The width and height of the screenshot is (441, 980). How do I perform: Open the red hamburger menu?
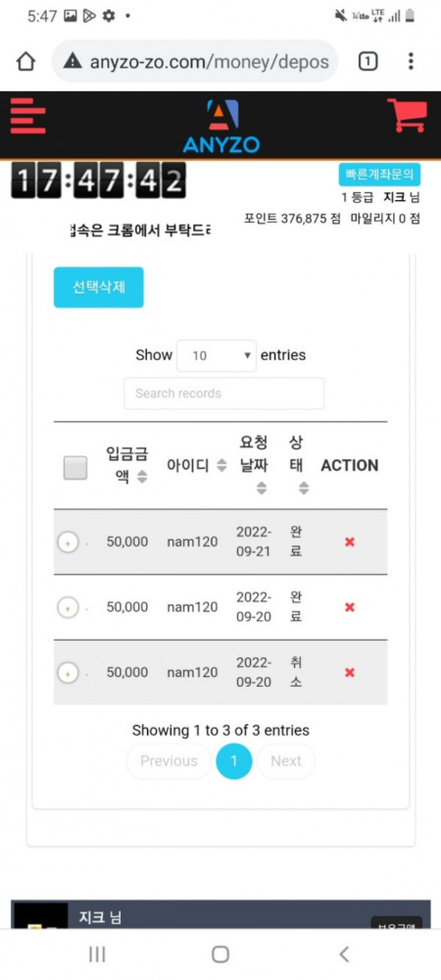(x=28, y=116)
